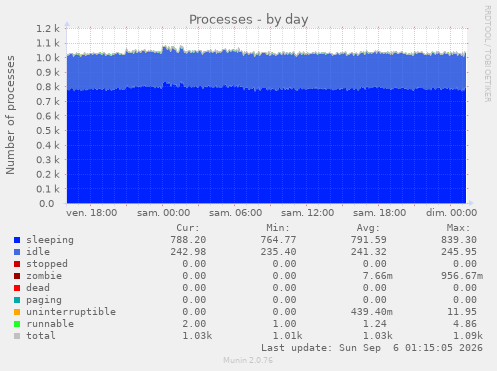Click the 'Processes - by day' title
497x371 pixels.
249,20
